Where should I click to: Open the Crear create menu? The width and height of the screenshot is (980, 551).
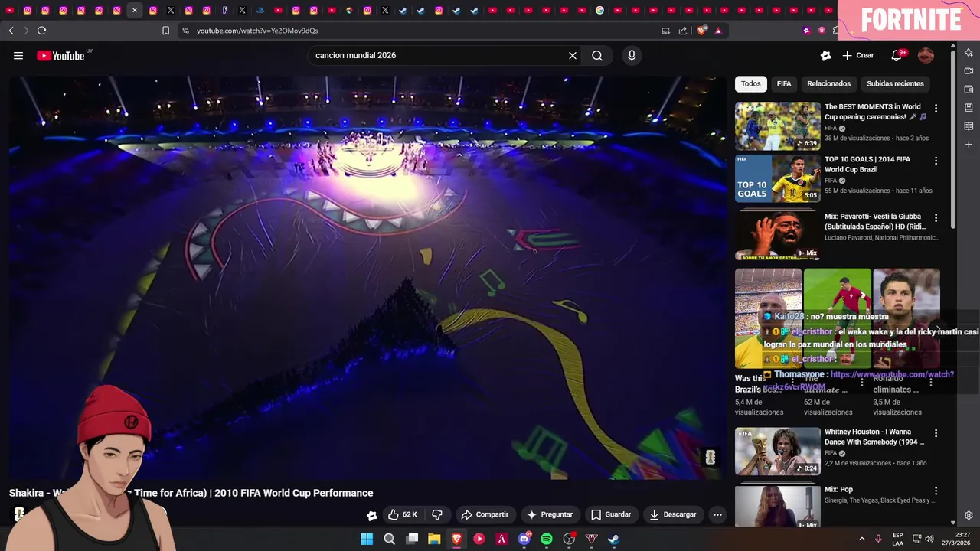click(x=858, y=55)
